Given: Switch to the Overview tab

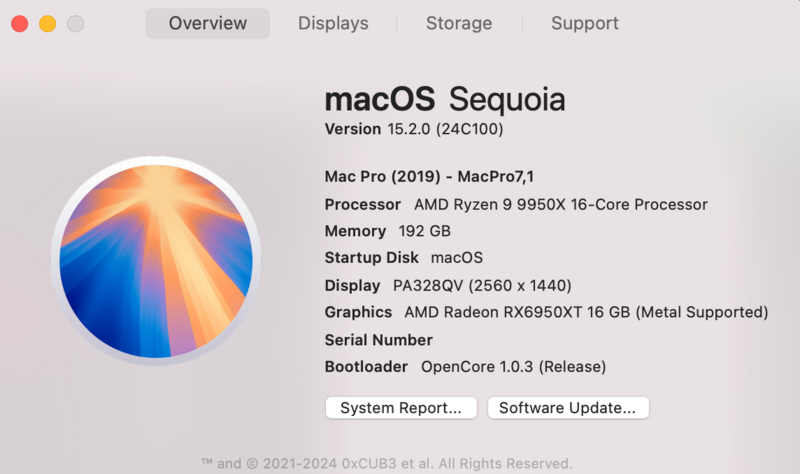Looking at the screenshot, I should 207,23.
